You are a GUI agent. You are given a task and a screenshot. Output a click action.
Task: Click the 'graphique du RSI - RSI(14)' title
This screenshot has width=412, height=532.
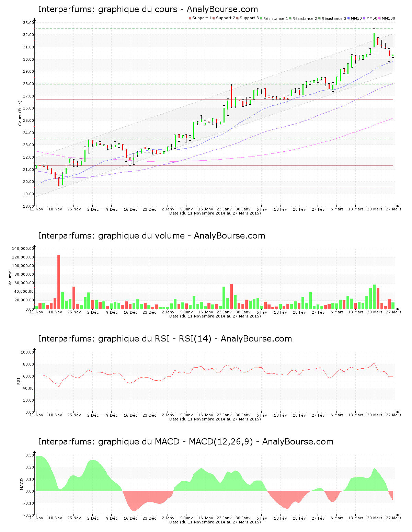click(x=165, y=339)
